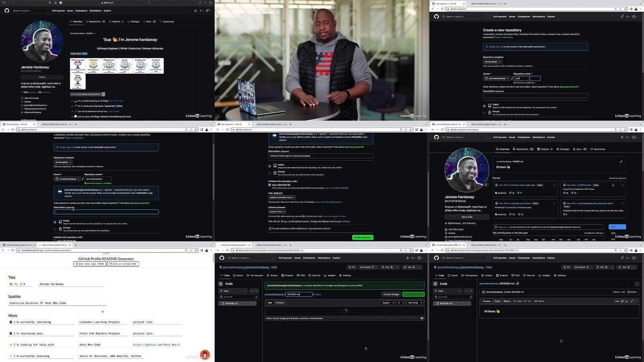
Task: Copy the README.md path in bottom-right frame
Action: pyautogui.click(x=518, y=283)
